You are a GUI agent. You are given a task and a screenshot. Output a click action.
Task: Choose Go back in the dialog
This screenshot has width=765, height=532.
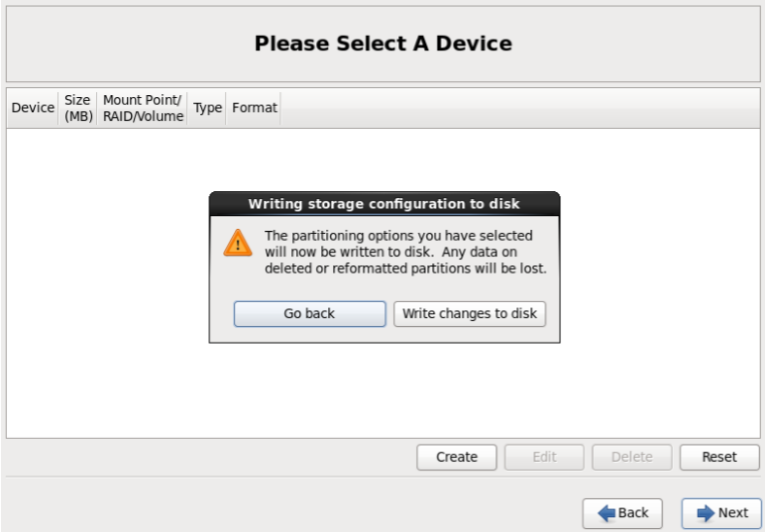[x=309, y=313]
